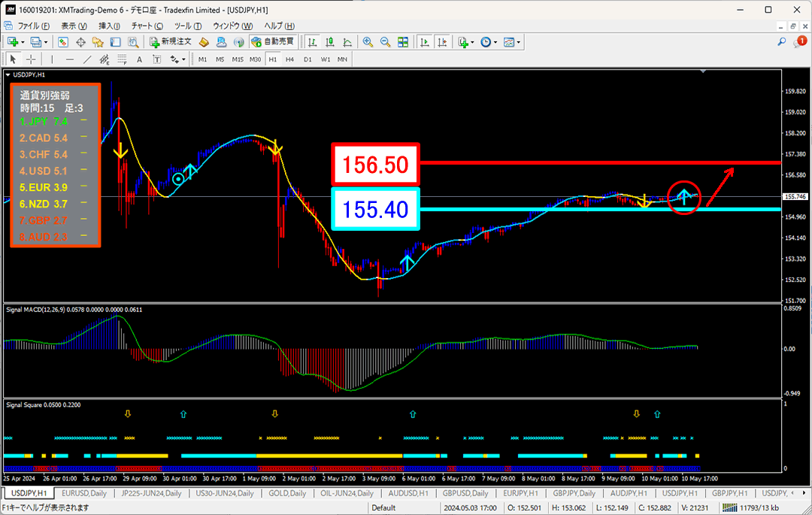Select the trendline tool
812x515 pixels.
87,59
